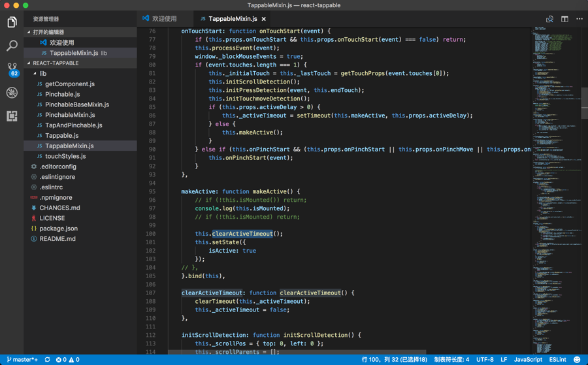The height and width of the screenshot is (365, 588).
Task: Open package.json in the file tree
Action: point(58,229)
